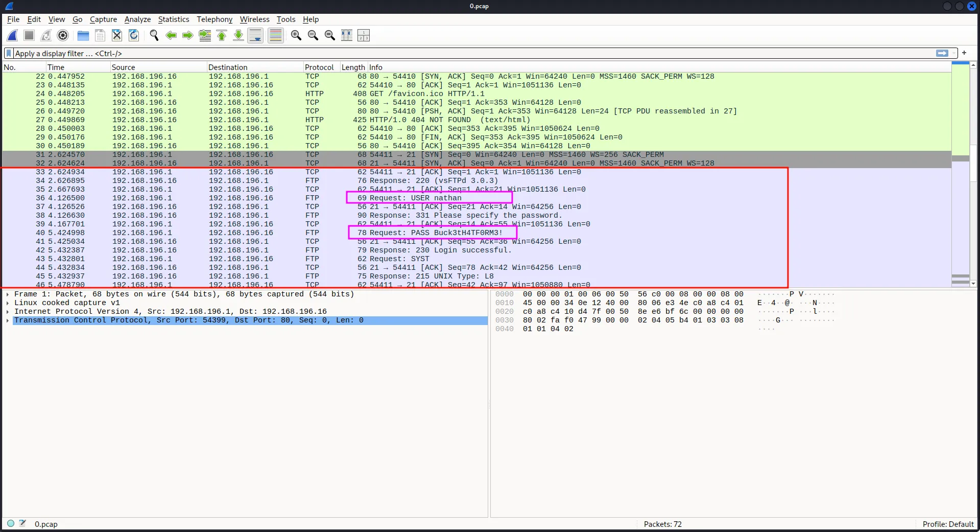Open the Analyze menu

[x=137, y=19]
